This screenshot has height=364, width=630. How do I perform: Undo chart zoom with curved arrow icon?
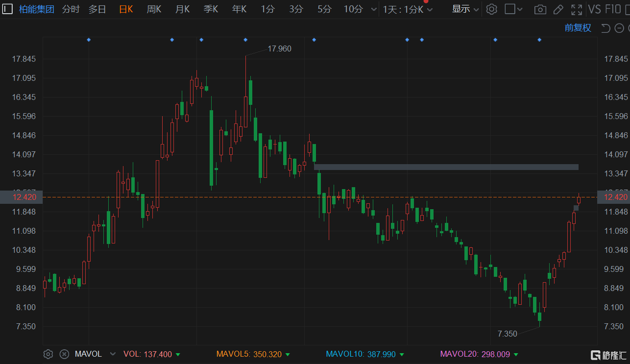coord(606,28)
